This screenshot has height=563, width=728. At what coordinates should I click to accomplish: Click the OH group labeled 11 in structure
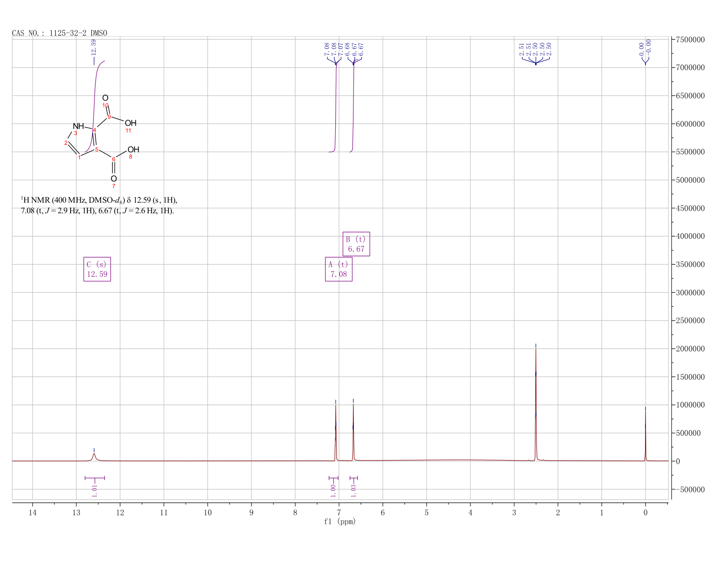click(x=131, y=123)
